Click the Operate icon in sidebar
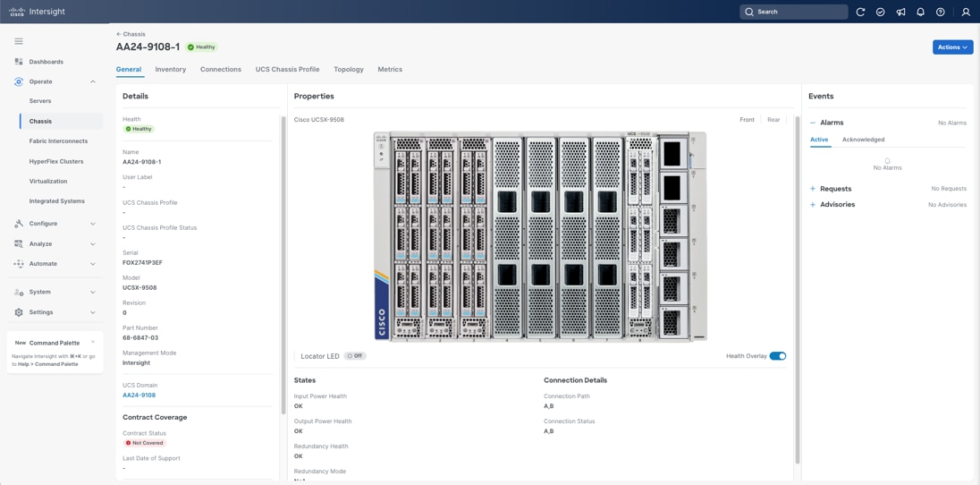Screen dimensions: 980x485 coord(19,81)
